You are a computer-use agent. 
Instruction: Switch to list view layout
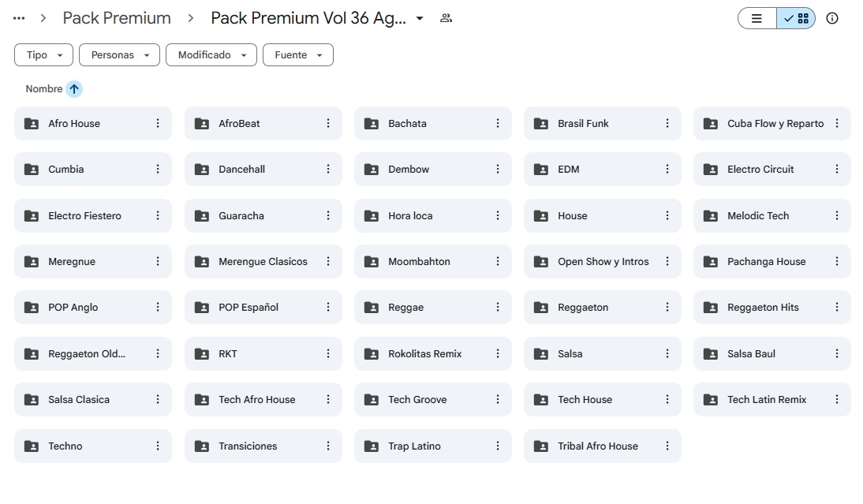(x=757, y=18)
